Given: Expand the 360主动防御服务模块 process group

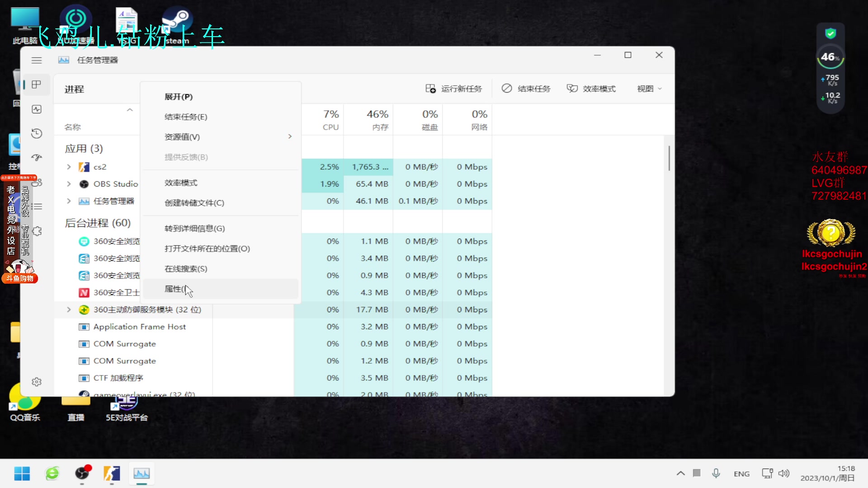Looking at the screenshot, I should (x=69, y=310).
